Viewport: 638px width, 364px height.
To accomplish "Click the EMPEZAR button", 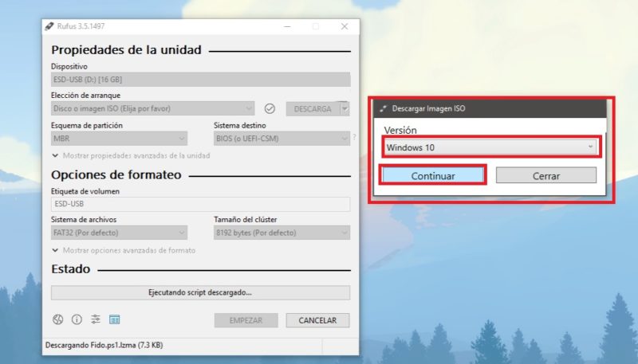I will [x=246, y=320].
